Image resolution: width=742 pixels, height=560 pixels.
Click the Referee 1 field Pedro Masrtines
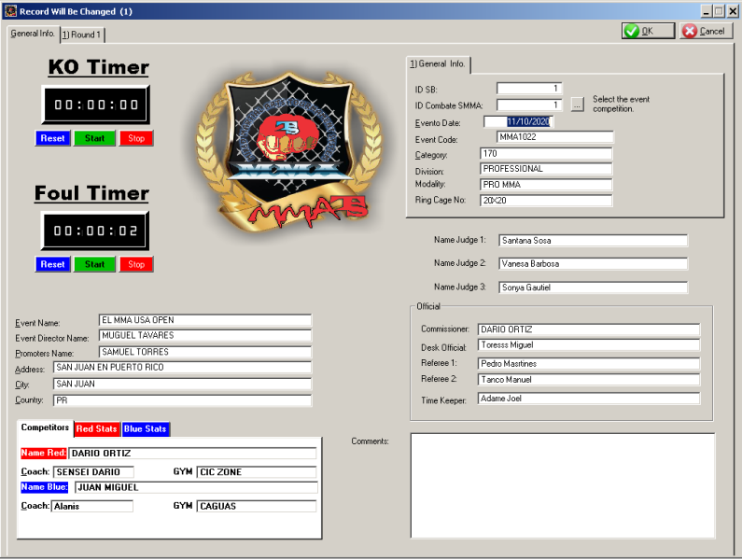click(x=589, y=364)
